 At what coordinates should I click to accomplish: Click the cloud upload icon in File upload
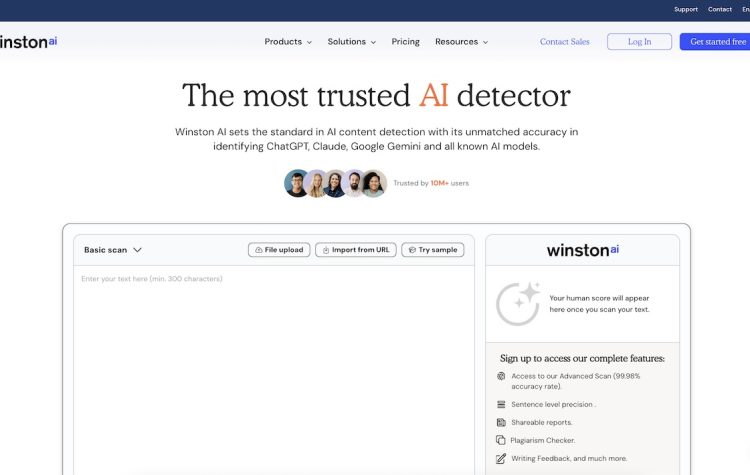coord(259,250)
